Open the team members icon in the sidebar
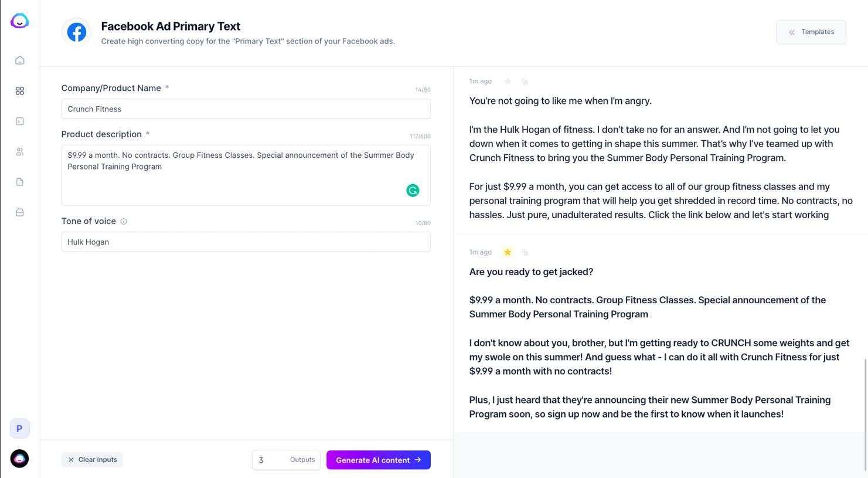This screenshot has height=478, width=868. pyautogui.click(x=19, y=151)
